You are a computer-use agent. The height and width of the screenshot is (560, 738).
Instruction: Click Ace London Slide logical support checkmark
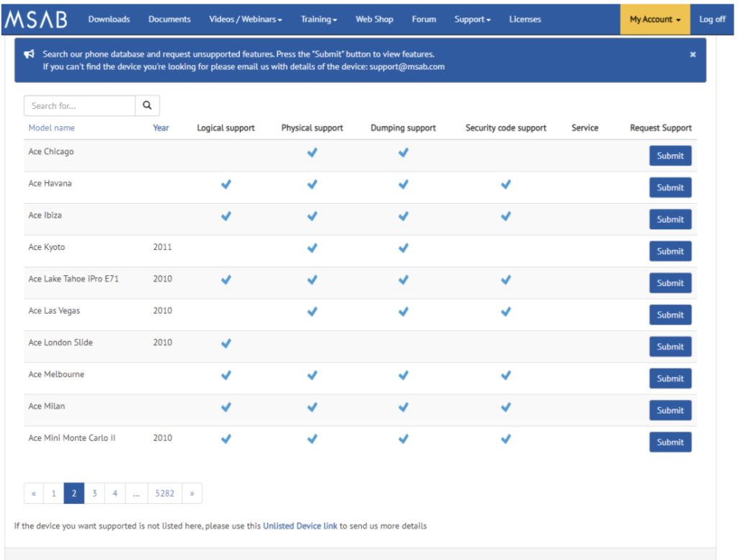226,344
